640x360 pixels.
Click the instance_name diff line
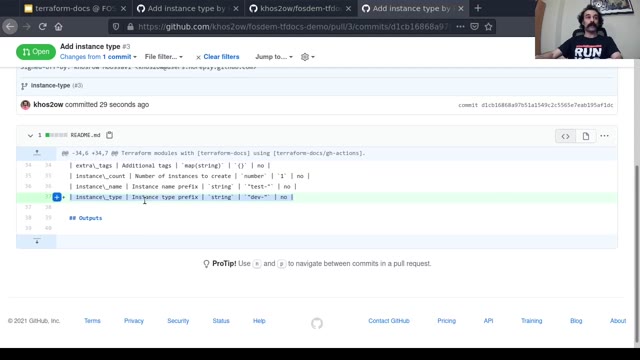[x=316, y=187]
